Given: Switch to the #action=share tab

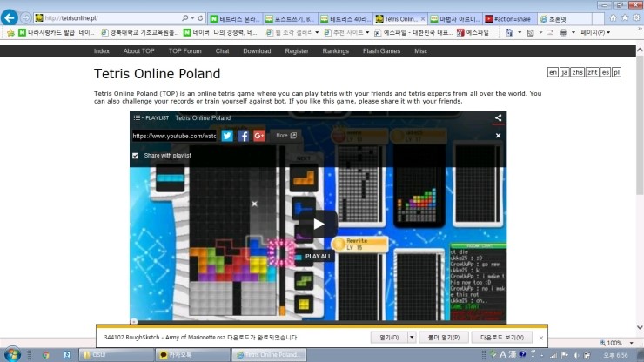Looking at the screenshot, I should [509, 19].
